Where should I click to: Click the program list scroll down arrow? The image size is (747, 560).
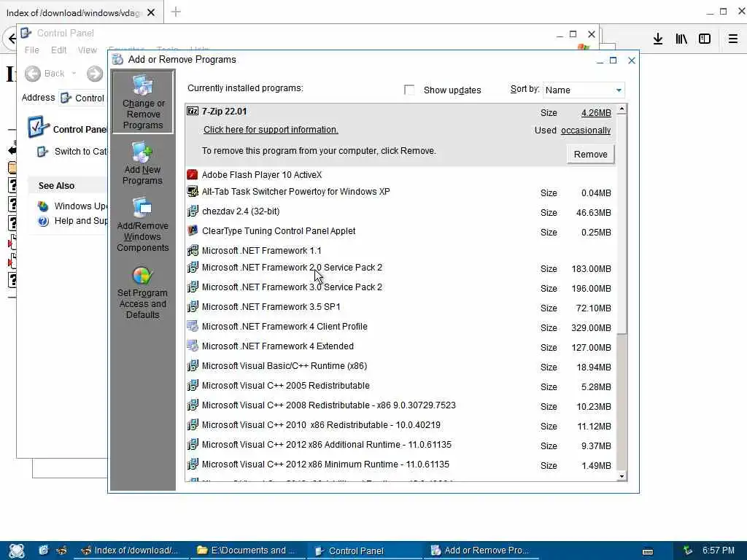[622, 476]
